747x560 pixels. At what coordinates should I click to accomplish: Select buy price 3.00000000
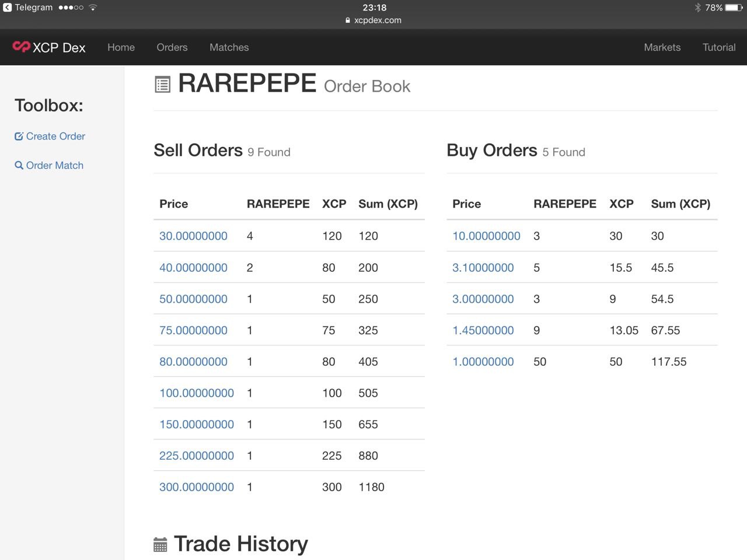pos(483,299)
